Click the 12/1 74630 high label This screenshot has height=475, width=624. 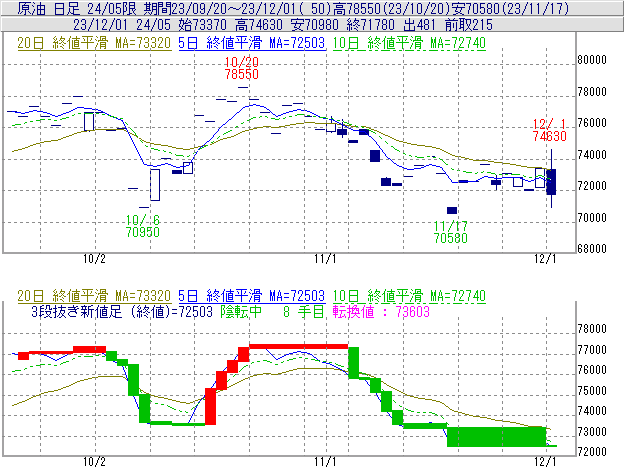550,130
